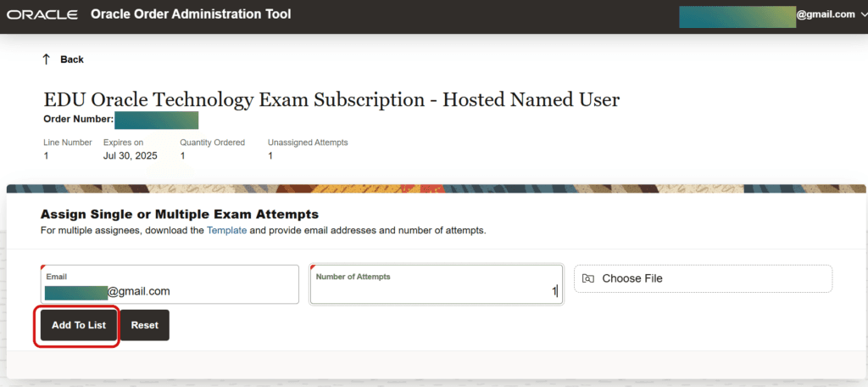Click the folder icon beside Choose File
The height and width of the screenshot is (387, 868).
pos(588,278)
